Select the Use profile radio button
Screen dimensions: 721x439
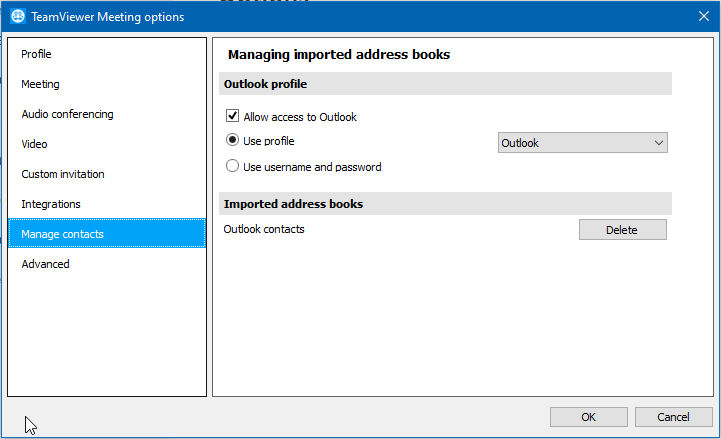(x=232, y=140)
